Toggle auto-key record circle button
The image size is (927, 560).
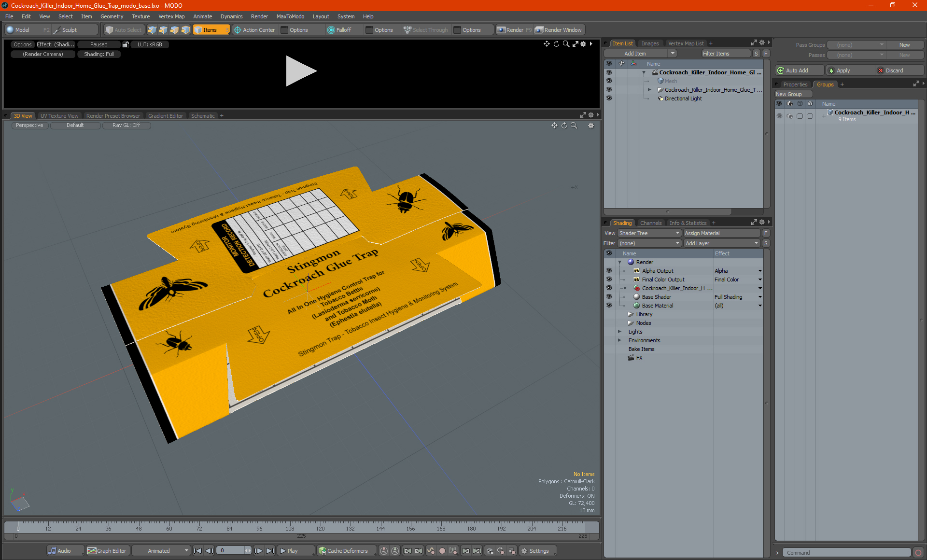click(442, 551)
